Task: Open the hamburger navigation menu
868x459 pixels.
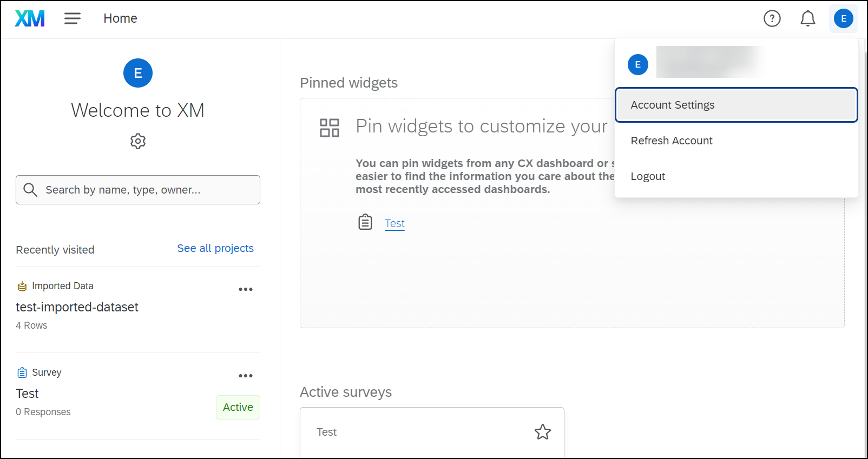Action: click(x=73, y=18)
